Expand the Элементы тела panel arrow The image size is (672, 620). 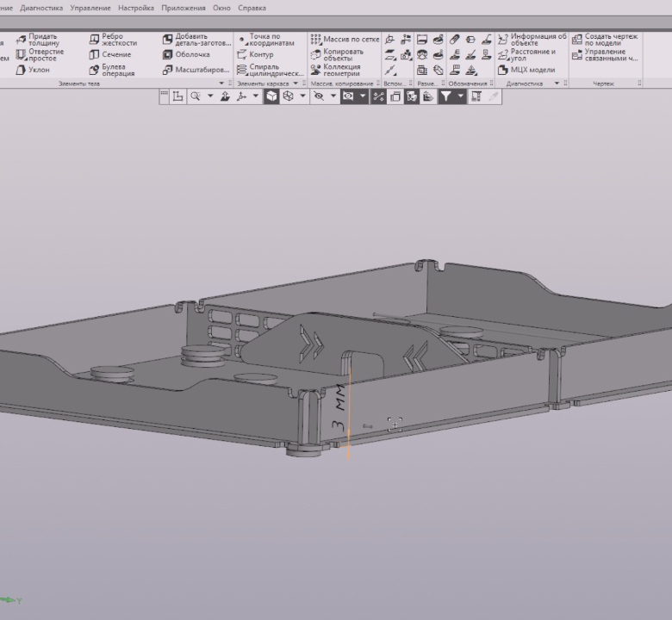click(x=221, y=84)
